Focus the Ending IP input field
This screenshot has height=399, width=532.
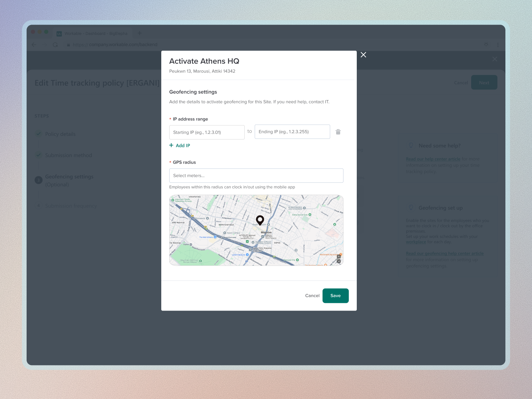click(292, 132)
